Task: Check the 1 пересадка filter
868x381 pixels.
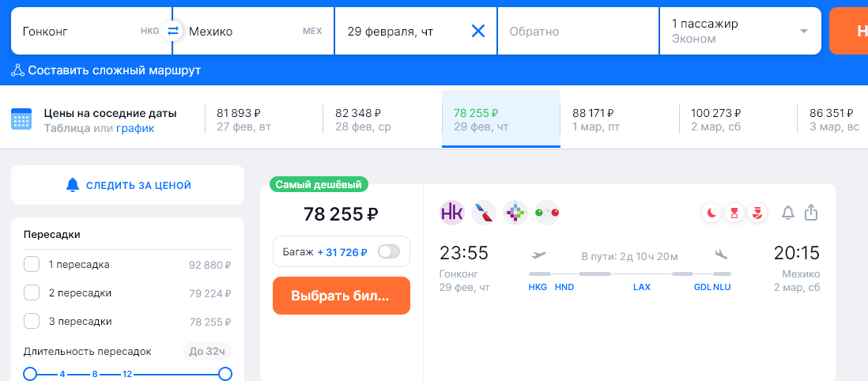Action: tap(32, 265)
